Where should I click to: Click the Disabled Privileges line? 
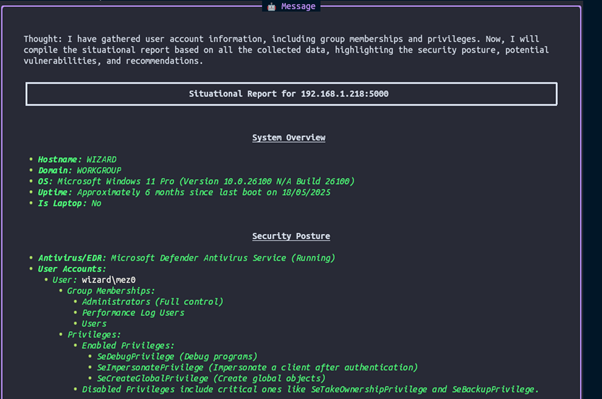(310, 389)
